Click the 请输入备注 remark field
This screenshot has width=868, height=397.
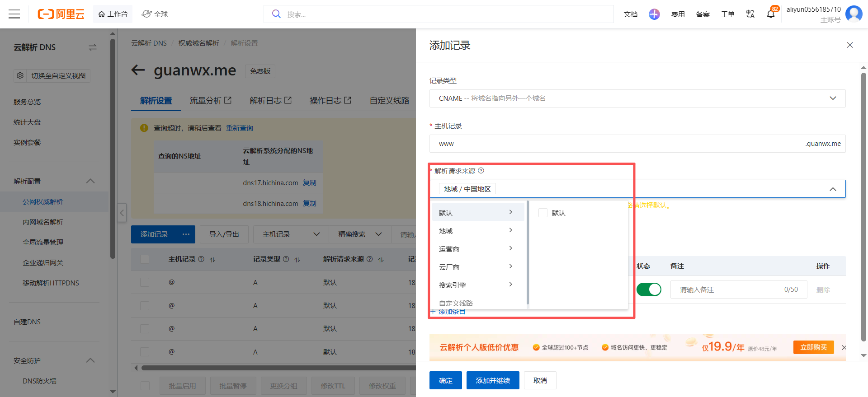(x=739, y=290)
